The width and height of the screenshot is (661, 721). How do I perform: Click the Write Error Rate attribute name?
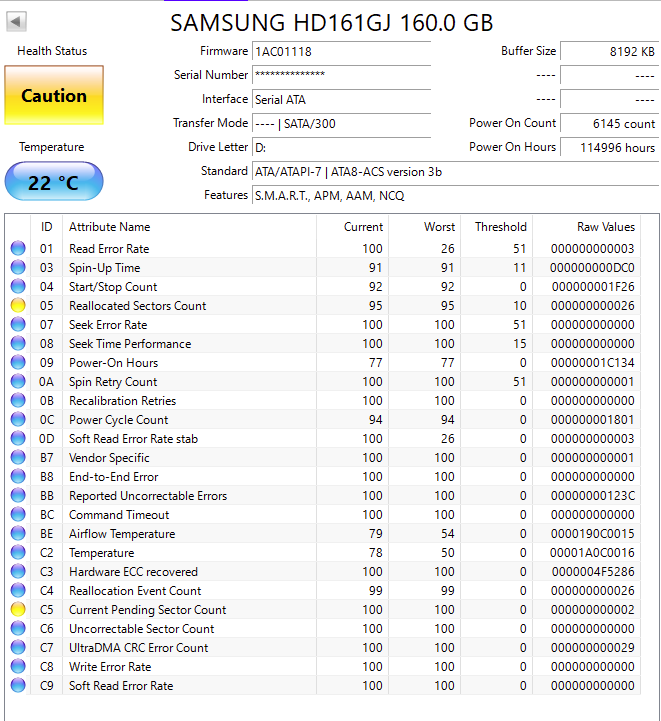(110, 667)
